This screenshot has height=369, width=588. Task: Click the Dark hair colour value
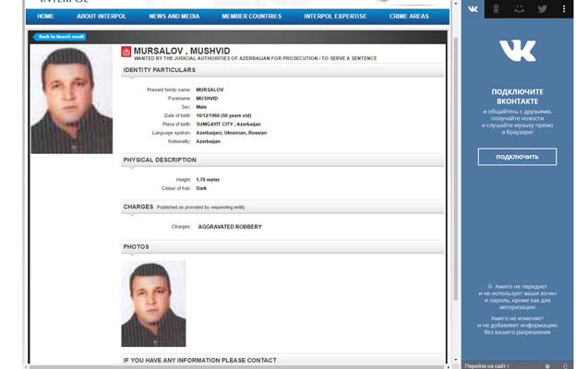(x=201, y=188)
